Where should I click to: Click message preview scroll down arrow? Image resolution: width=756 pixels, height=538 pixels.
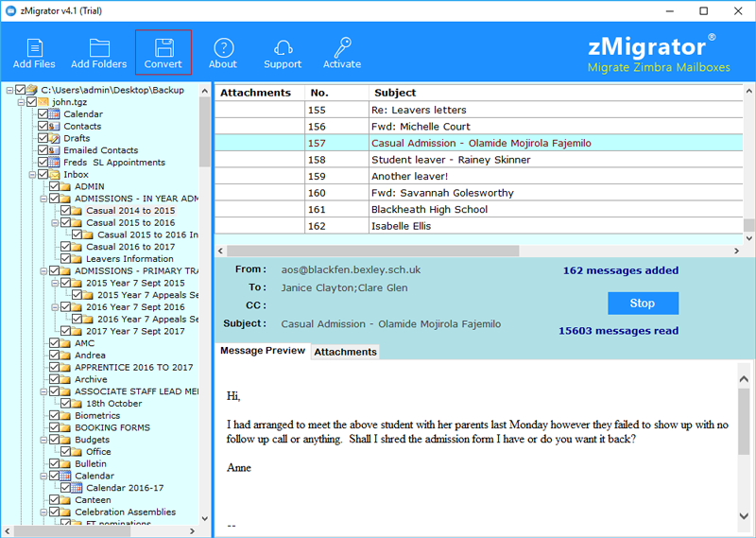[x=744, y=515]
